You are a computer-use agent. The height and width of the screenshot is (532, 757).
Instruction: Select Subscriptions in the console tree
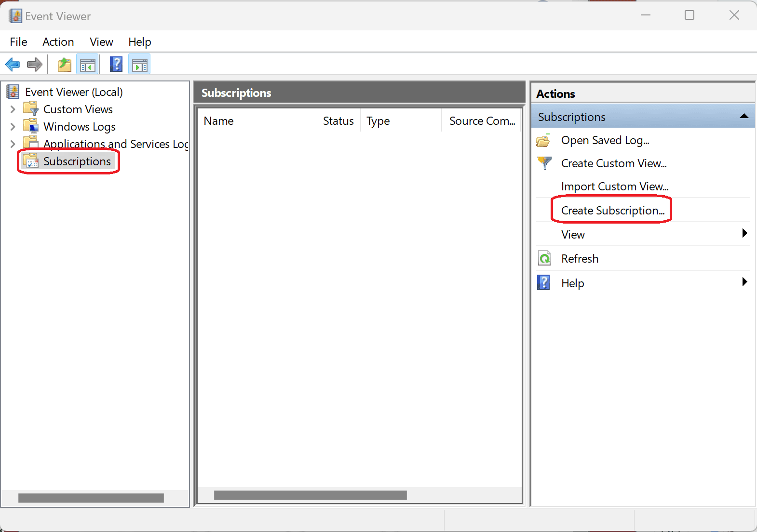[x=77, y=161]
